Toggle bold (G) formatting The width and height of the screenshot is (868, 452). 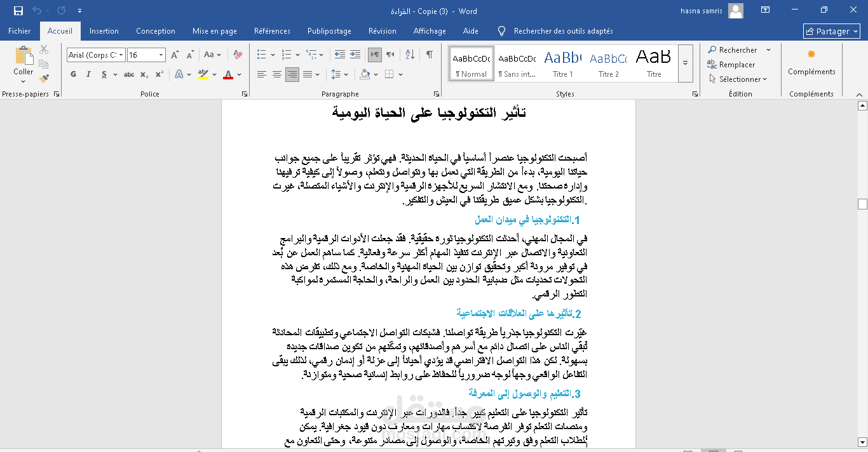[73, 74]
